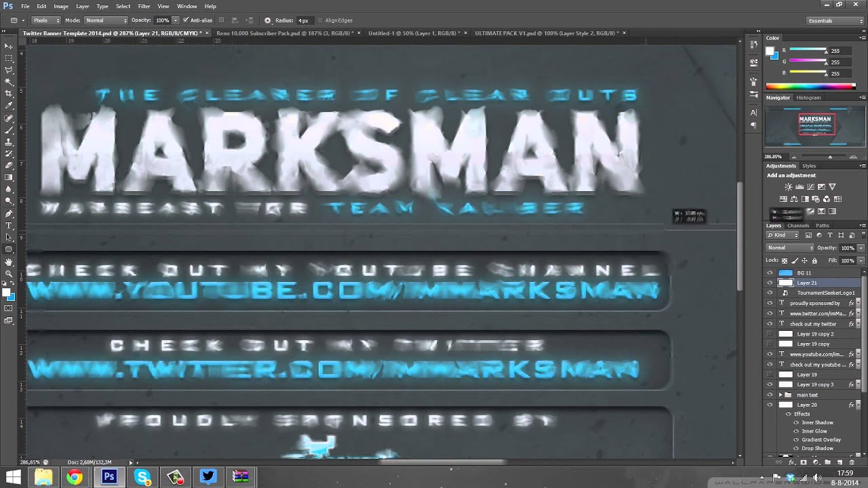The image size is (868, 488).
Task: Select the Brush tool
Action: 9,129
